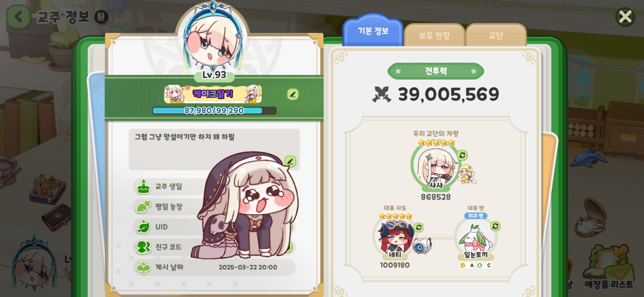The height and width of the screenshot is (297, 644).
Task: Click the 샤샤 character portrait thumbnail
Action: tap(436, 167)
